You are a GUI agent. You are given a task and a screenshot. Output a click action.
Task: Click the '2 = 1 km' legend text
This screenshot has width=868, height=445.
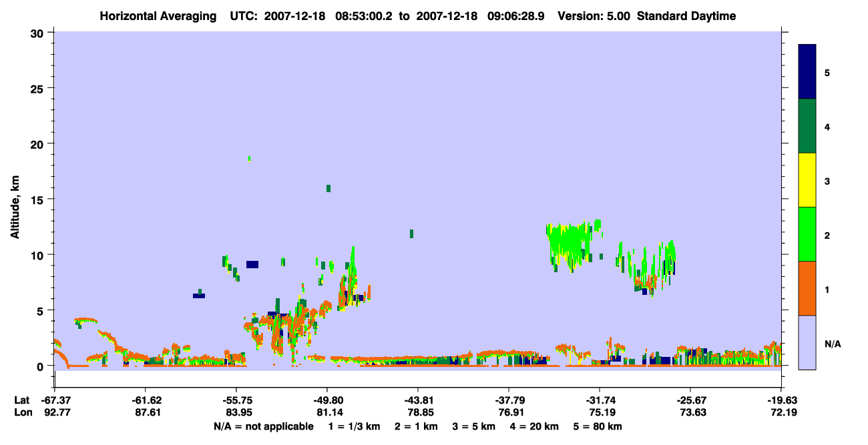(x=415, y=426)
